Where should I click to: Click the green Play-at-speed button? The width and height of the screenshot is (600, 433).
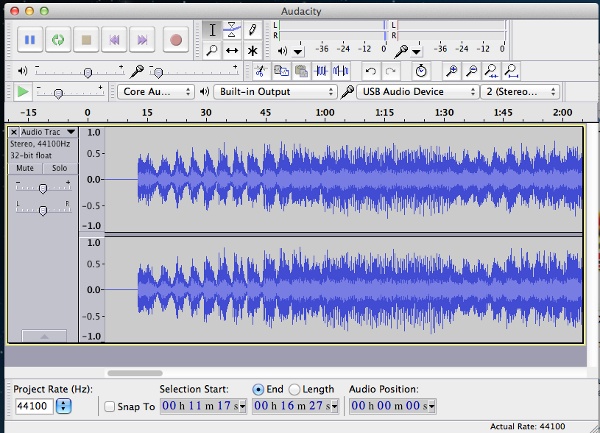[x=23, y=92]
